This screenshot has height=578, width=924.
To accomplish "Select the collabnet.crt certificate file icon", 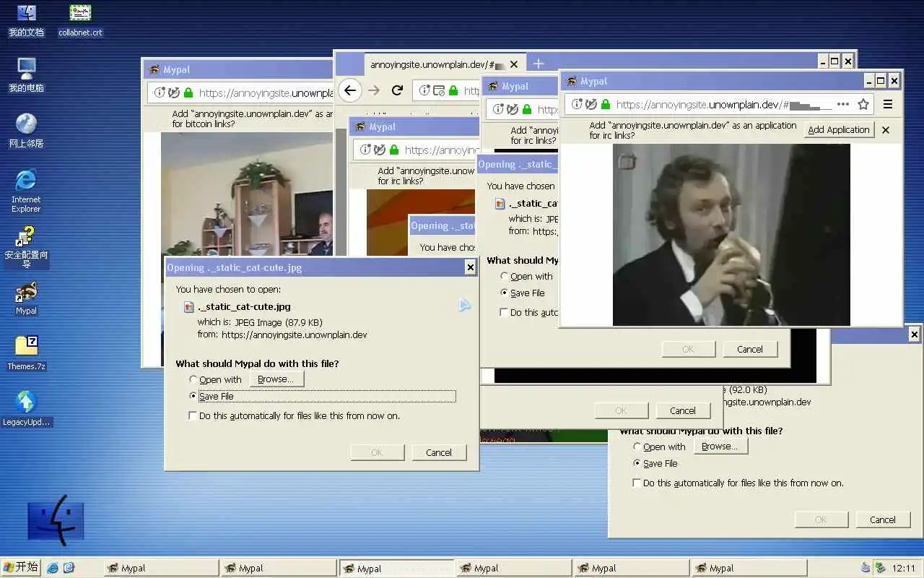I will click(x=80, y=20).
